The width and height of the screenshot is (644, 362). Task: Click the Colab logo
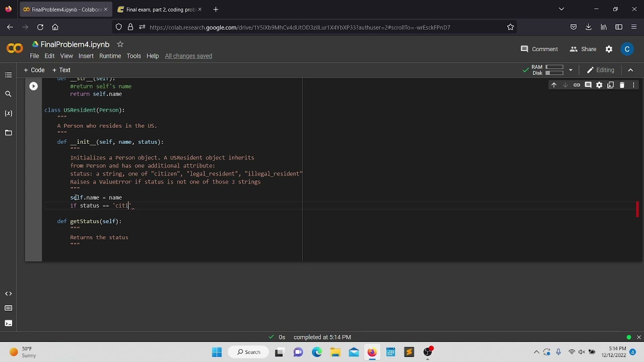15,49
